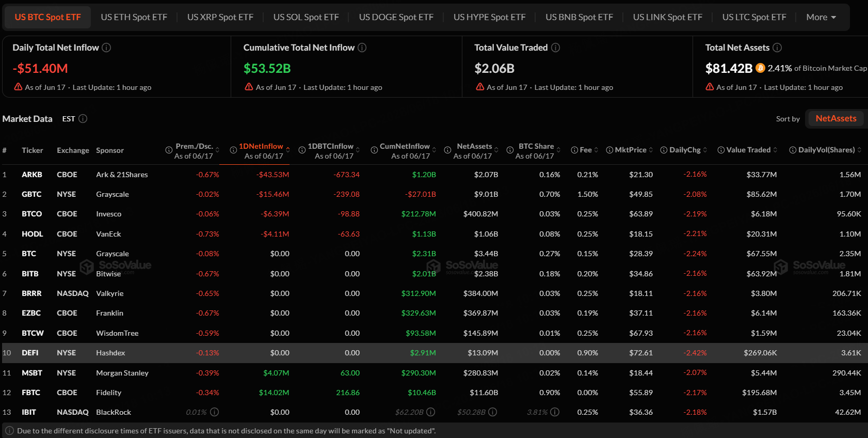Sort table by Fee column arrows

(596, 150)
